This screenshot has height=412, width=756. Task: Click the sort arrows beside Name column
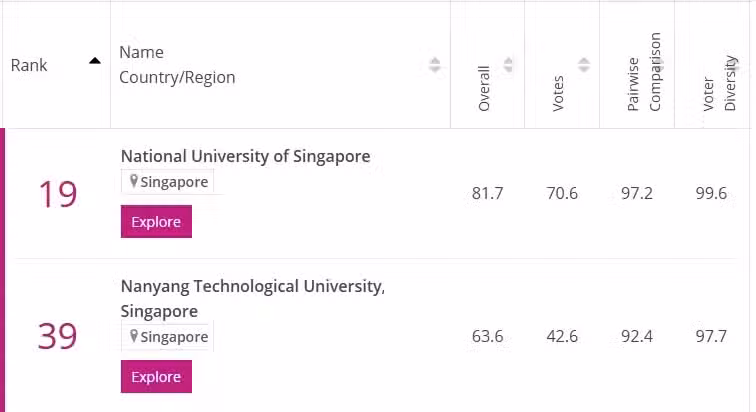[434, 65]
